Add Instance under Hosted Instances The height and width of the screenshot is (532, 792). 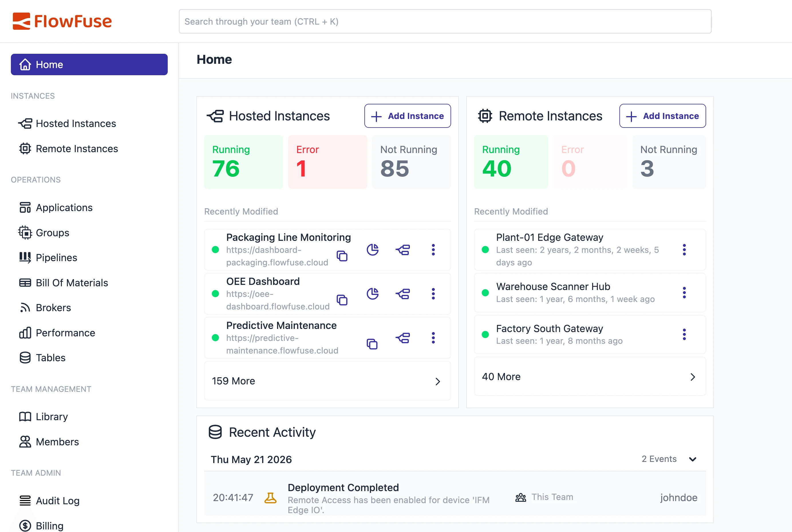(407, 116)
